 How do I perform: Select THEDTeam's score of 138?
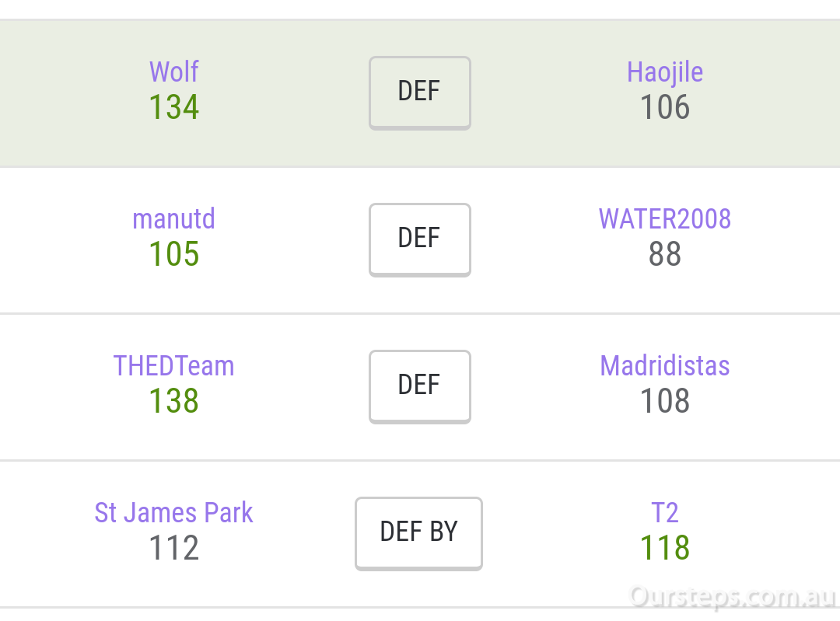click(x=174, y=400)
